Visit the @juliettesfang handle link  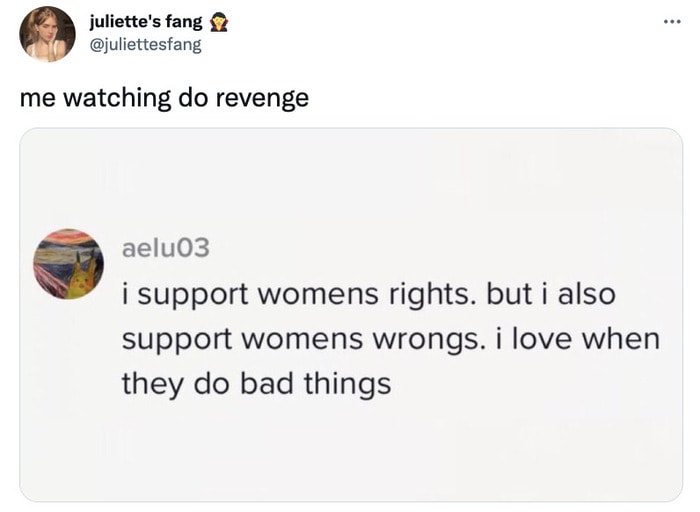146,45
